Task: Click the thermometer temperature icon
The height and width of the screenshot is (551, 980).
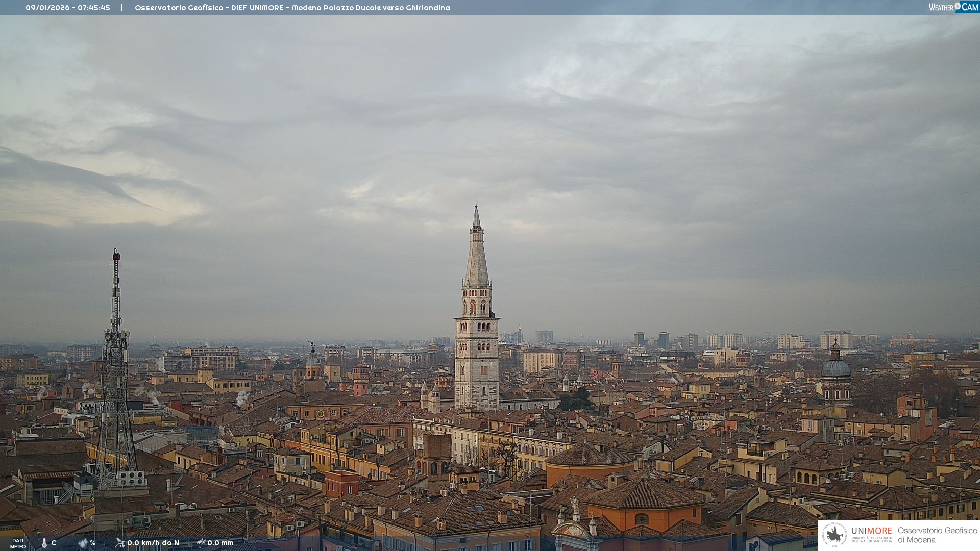Action: coord(44,543)
